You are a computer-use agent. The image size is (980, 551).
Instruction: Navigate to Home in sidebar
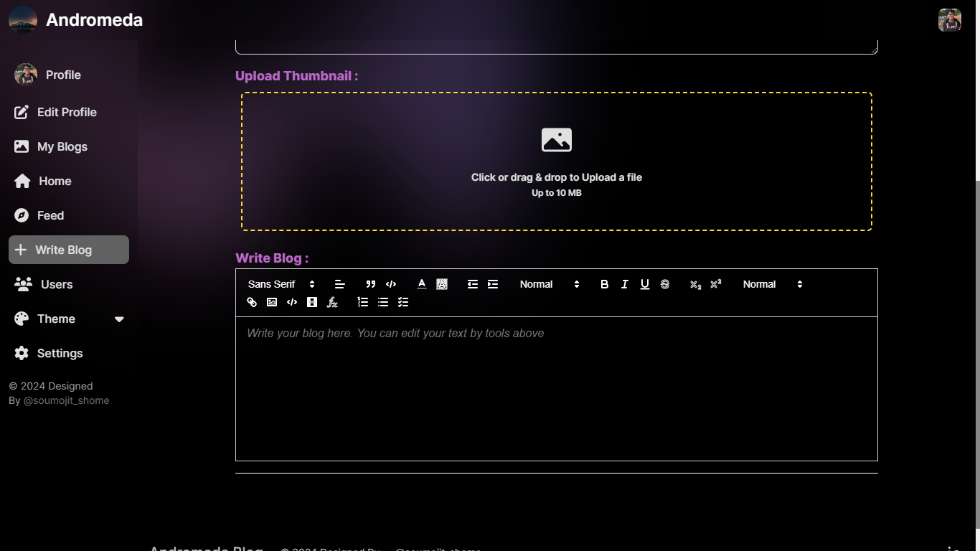pyautogui.click(x=69, y=181)
